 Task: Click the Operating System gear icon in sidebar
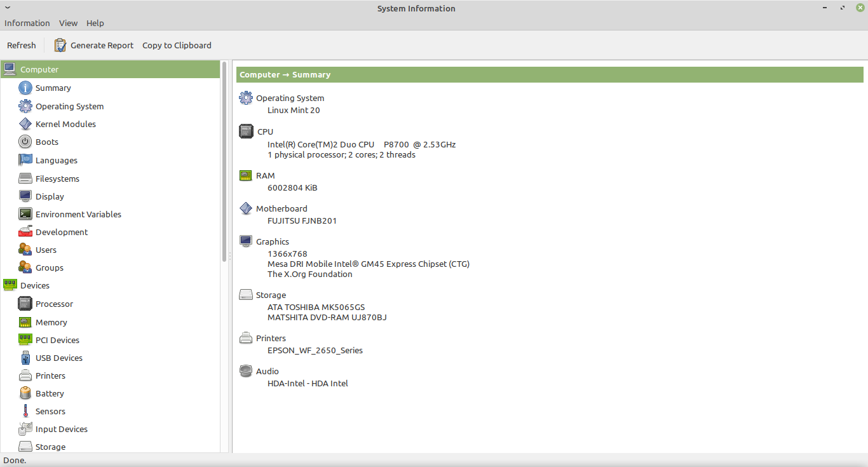(25, 106)
